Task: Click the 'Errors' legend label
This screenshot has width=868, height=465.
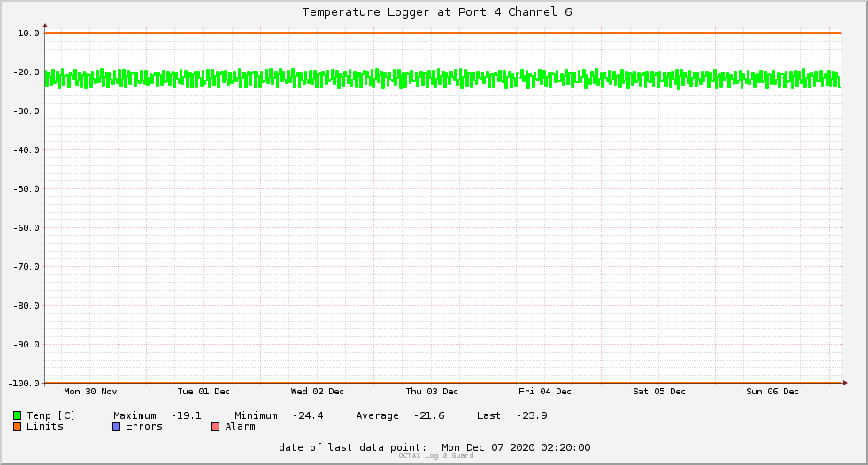Action: click(x=144, y=426)
